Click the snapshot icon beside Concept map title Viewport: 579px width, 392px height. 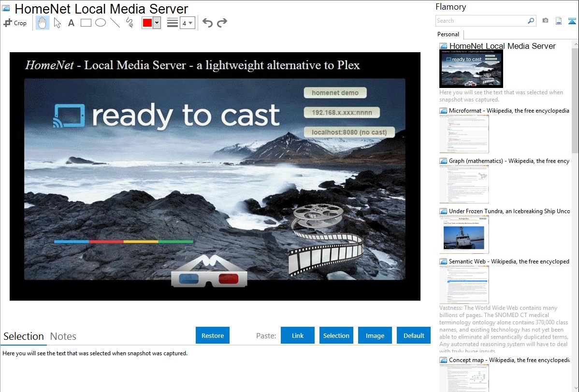click(443, 360)
